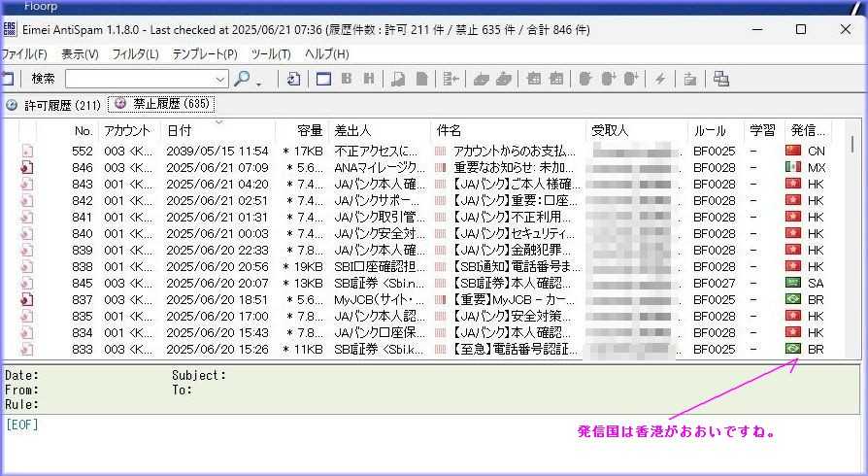The width and height of the screenshot is (868, 476).
Task: Open the フィルタ(L) menu
Action: [x=135, y=54]
